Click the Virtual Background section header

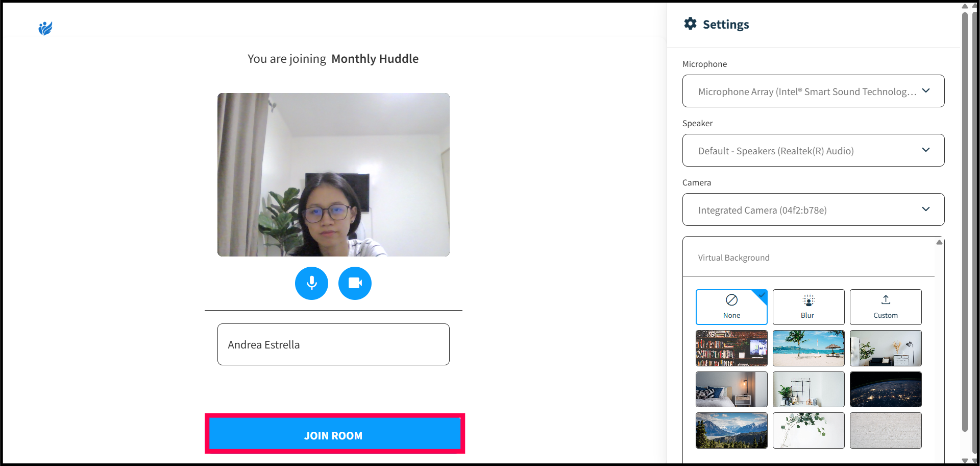click(733, 258)
